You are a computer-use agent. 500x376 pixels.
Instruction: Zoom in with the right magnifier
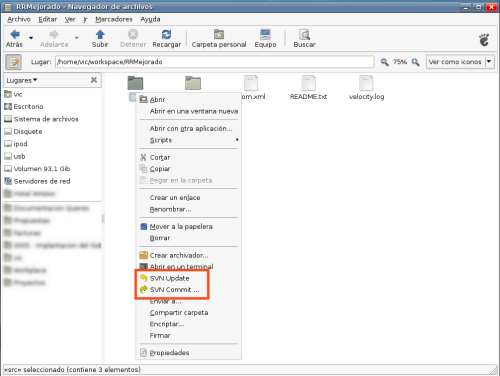[415, 62]
